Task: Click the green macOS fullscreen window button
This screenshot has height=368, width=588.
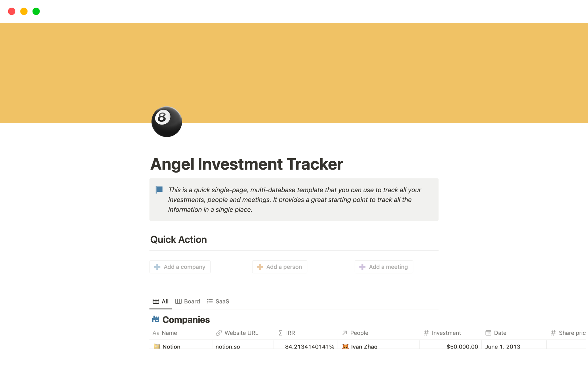Action: [36, 11]
